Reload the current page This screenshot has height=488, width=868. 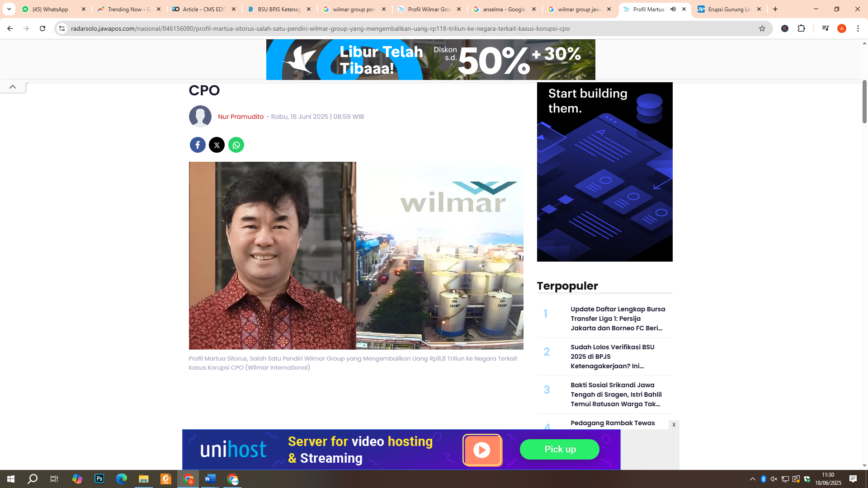pos(42,28)
